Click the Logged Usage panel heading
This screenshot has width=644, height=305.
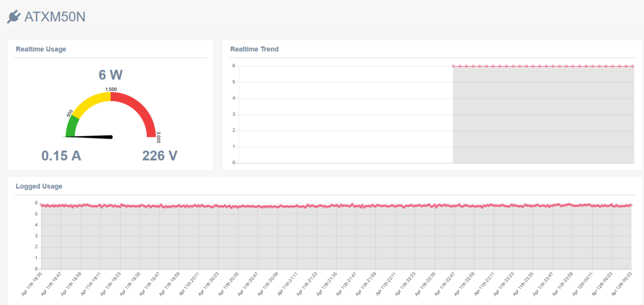(39, 186)
